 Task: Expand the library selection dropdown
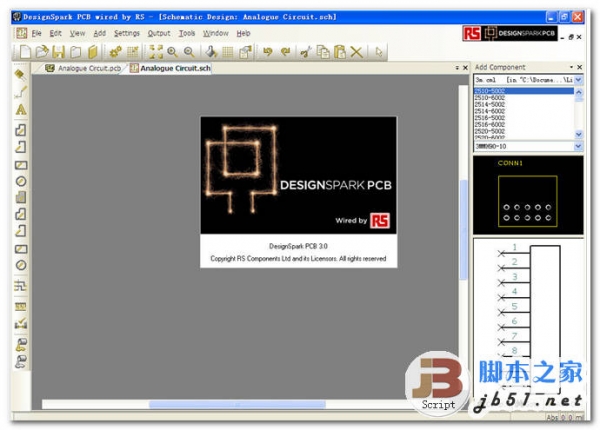[578, 80]
